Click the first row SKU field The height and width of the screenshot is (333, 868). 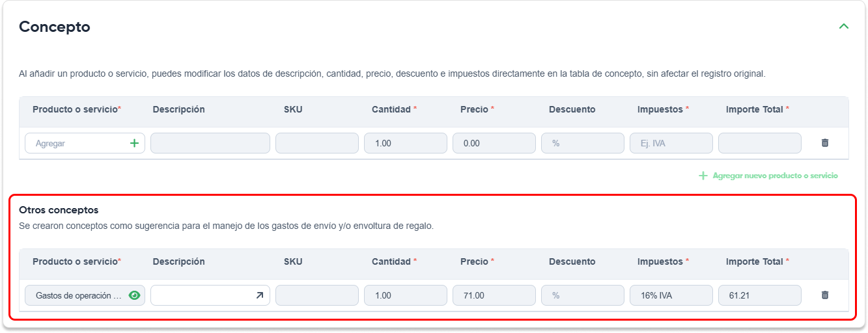317,143
